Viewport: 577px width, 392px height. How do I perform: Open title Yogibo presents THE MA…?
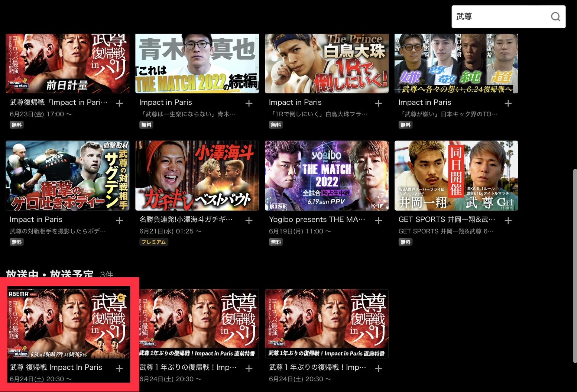317,220
